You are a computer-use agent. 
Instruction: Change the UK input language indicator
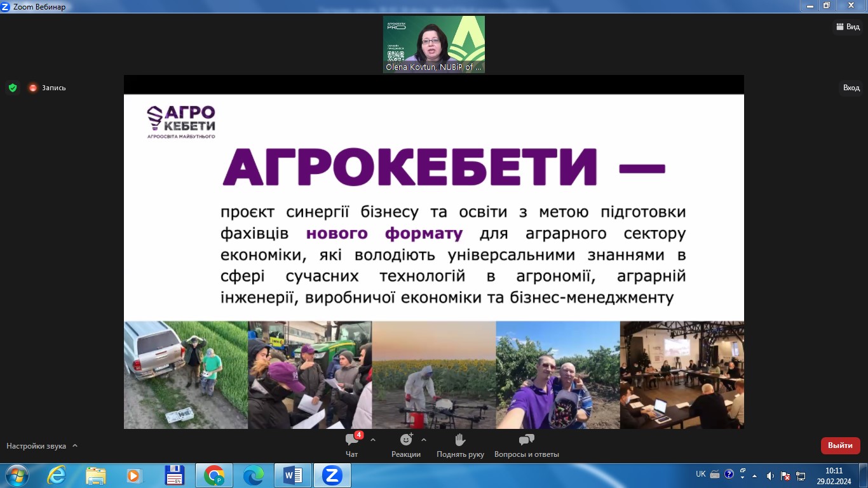click(x=701, y=474)
